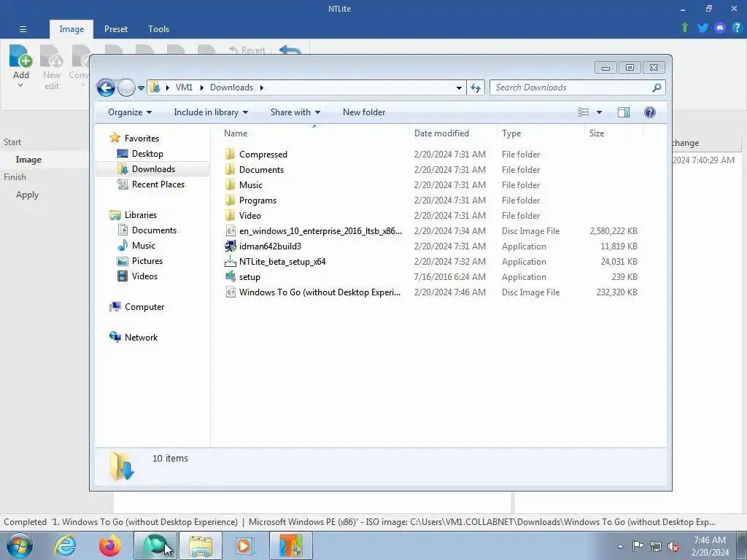Select the Video folder row

pyautogui.click(x=432, y=216)
